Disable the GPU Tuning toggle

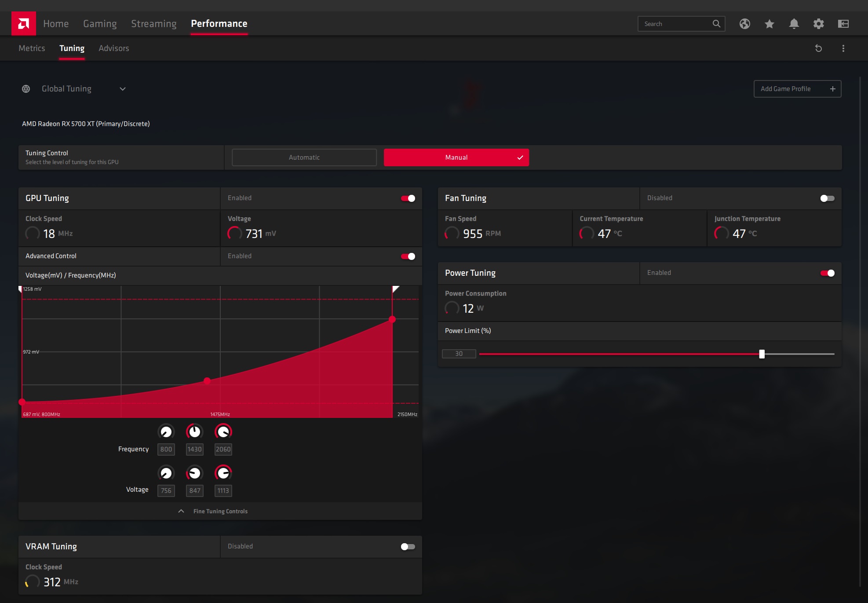tap(408, 198)
